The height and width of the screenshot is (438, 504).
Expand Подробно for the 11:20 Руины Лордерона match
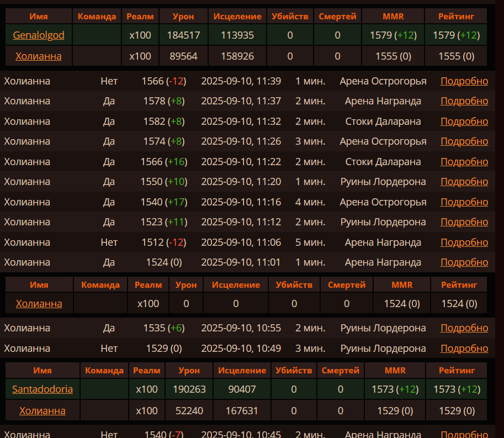(464, 182)
